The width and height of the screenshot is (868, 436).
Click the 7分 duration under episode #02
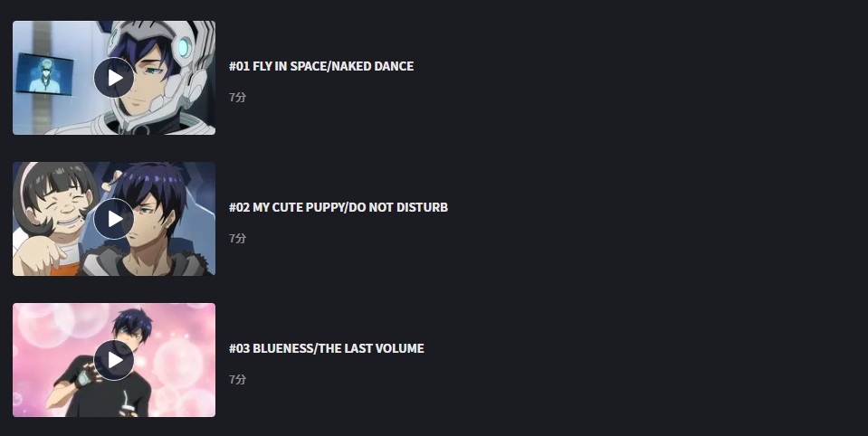click(x=237, y=238)
